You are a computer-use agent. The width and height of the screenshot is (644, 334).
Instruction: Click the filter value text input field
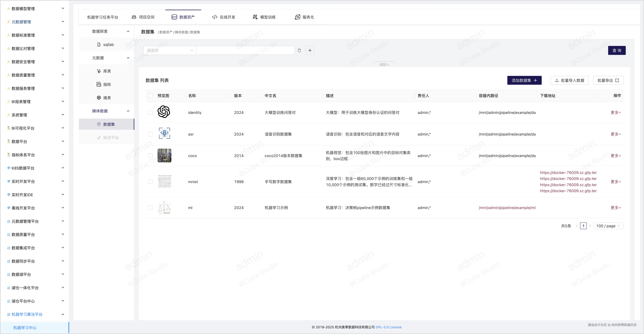(245, 50)
